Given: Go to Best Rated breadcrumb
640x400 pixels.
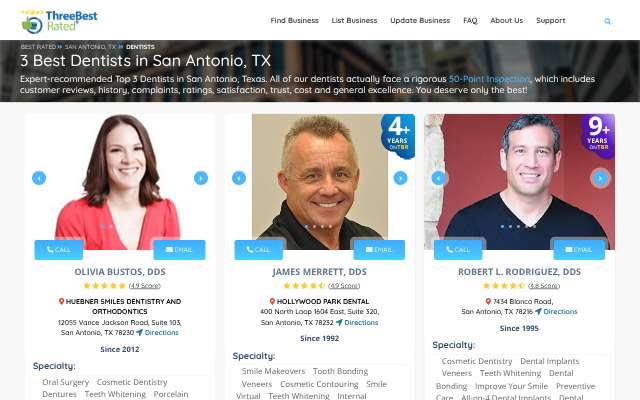Looking at the screenshot, I should pos(38,47).
